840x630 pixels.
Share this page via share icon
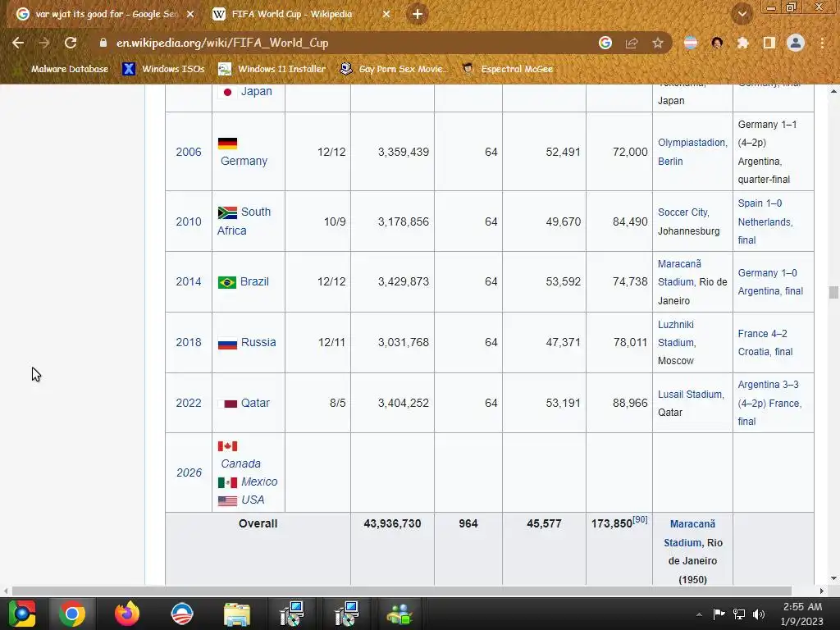pos(632,43)
